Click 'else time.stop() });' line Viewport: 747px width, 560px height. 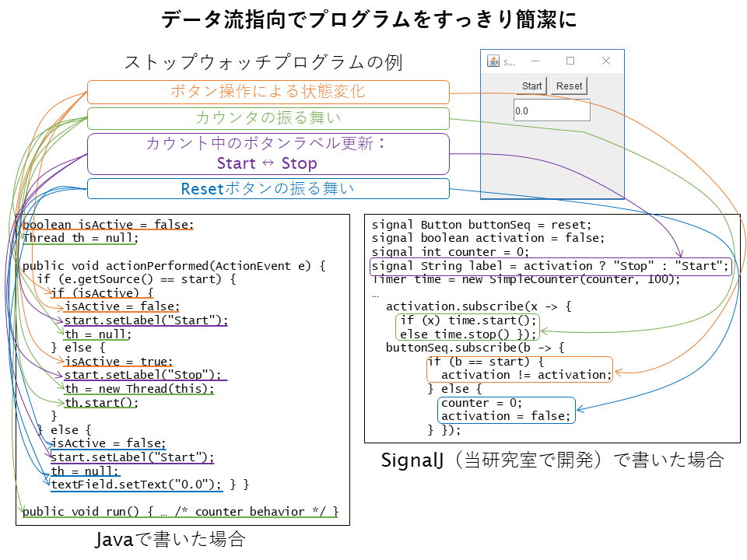click(x=468, y=334)
